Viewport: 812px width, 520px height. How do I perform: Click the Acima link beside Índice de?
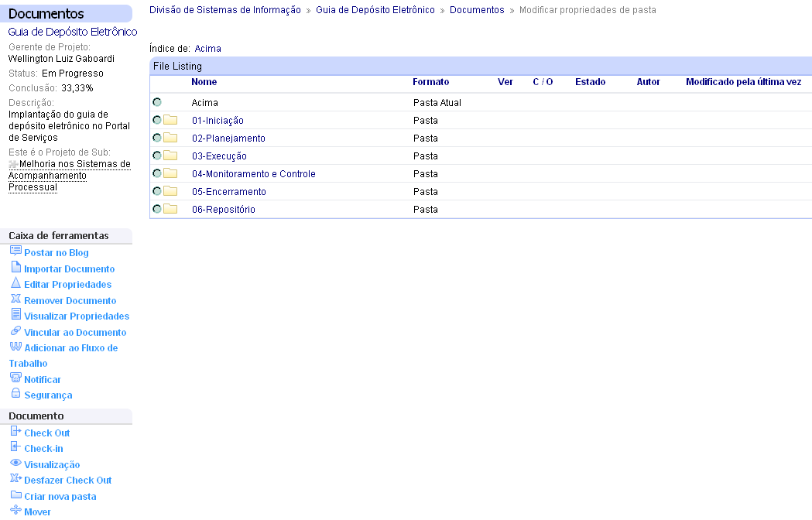coord(207,49)
